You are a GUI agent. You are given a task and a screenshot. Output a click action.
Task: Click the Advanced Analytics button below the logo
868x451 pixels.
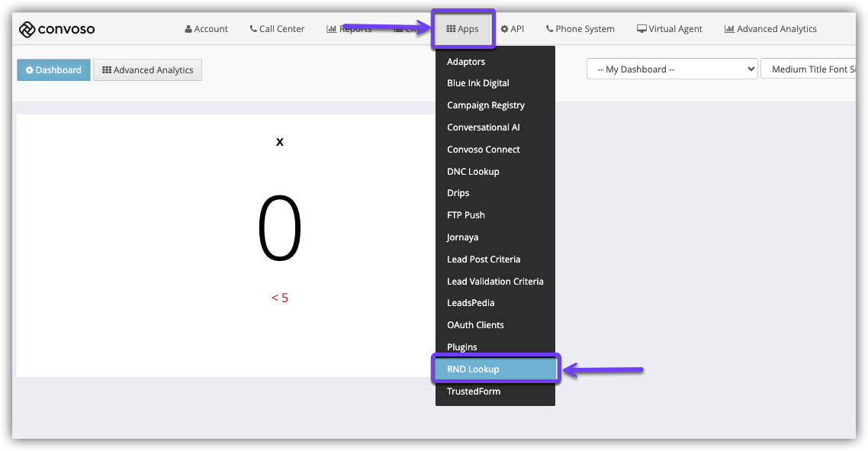(x=147, y=70)
